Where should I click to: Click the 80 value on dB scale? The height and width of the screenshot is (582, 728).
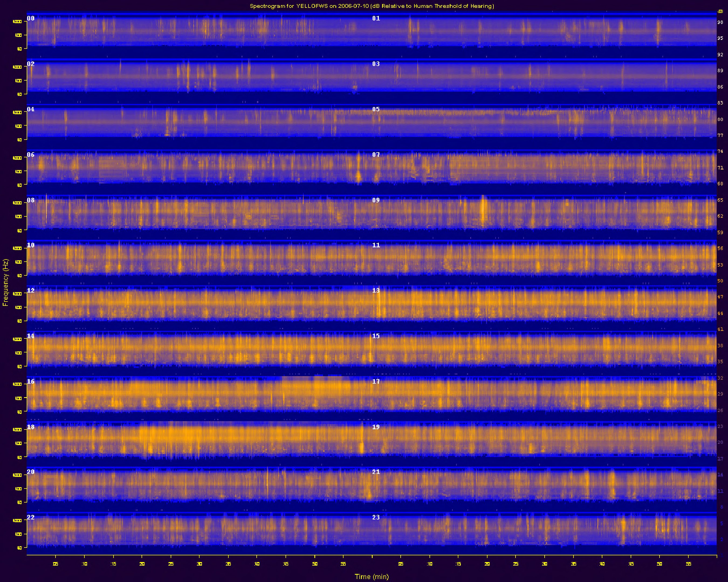(x=720, y=119)
